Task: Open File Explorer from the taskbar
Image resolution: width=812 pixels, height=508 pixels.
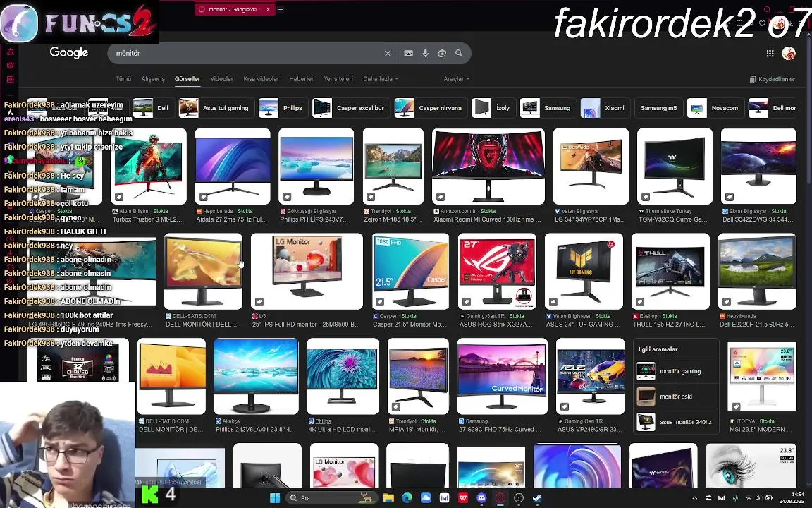Action: pyautogui.click(x=388, y=498)
